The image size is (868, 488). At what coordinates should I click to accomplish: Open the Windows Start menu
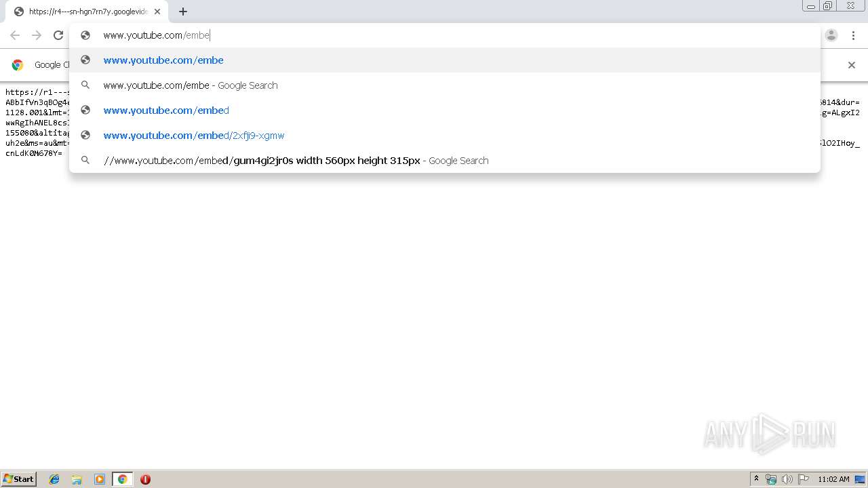19,479
